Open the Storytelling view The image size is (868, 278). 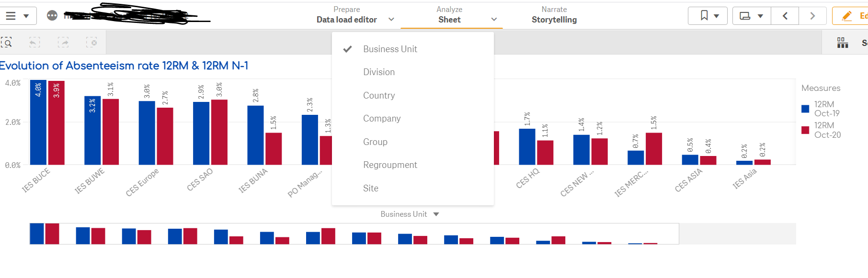point(554,20)
